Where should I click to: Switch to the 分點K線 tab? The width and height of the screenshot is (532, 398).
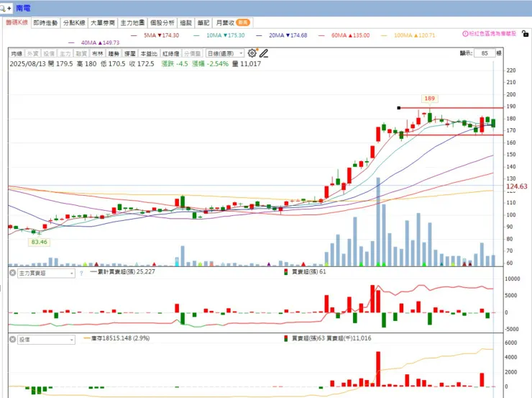pos(74,23)
